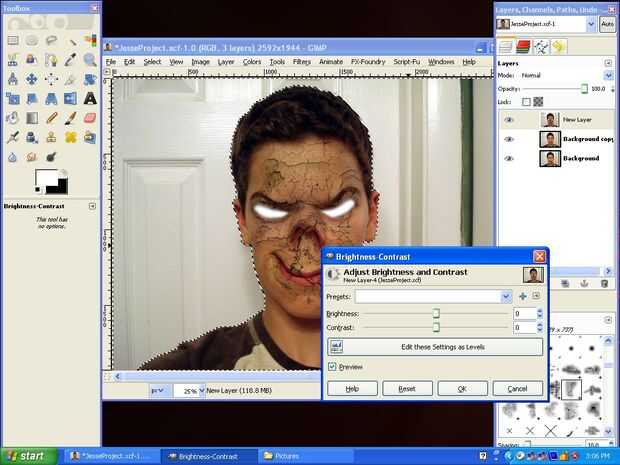620x465 pixels.
Task: Select the Shear tool
Action: coord(32,98)
